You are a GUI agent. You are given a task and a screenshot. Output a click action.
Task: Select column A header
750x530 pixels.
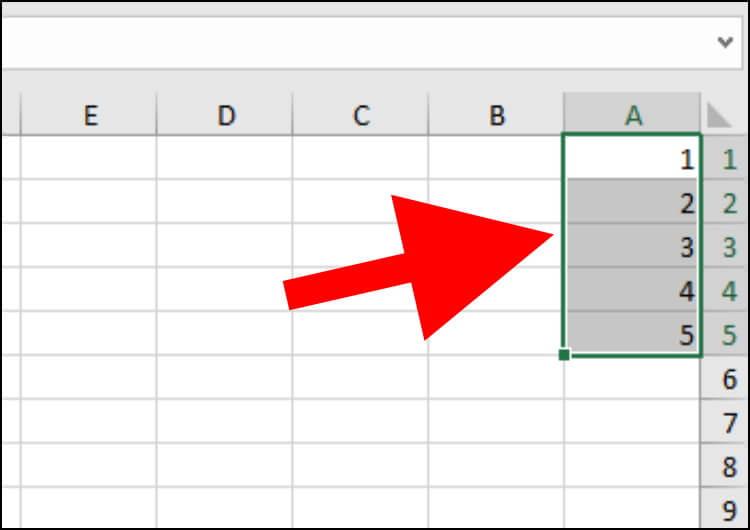click(x=632, y=114)
